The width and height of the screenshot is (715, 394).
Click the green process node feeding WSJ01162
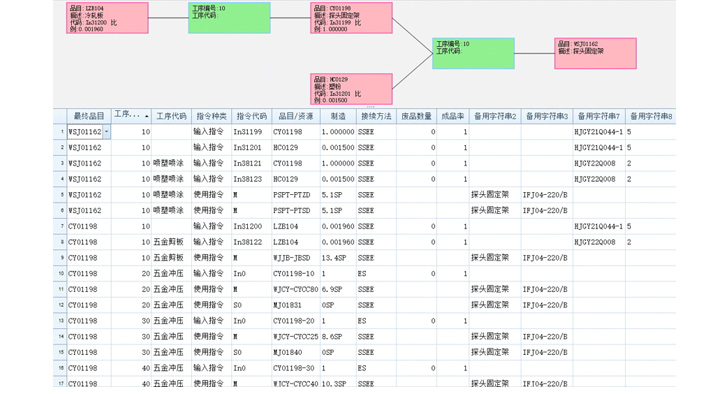[x=473, y=53]
